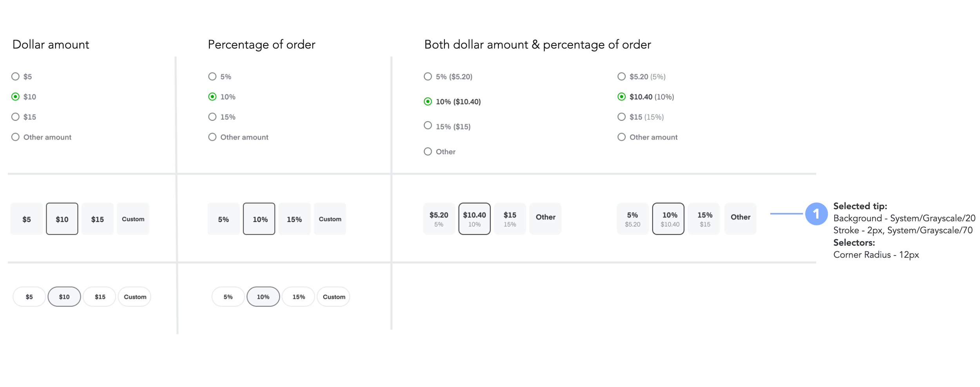Click the "15%" tile with "$15" subtitle

(704, 219)
